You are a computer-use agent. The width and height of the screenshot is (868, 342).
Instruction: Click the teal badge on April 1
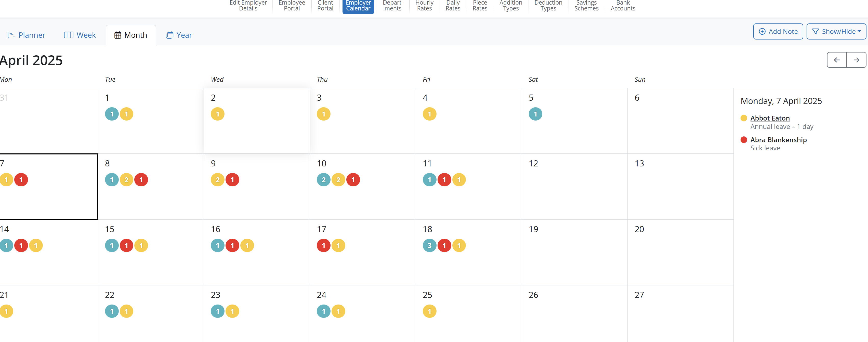coord(112,114)
